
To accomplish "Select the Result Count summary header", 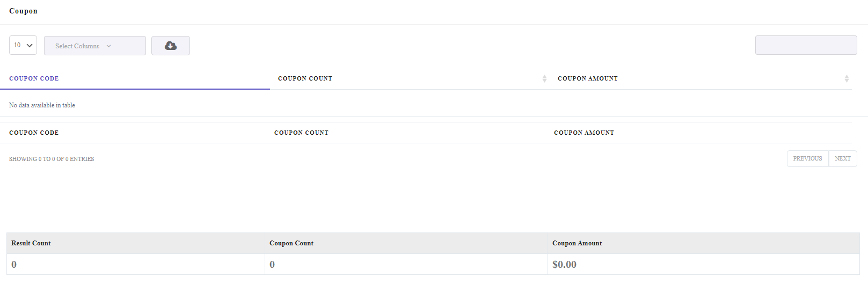I will (31, 243).
